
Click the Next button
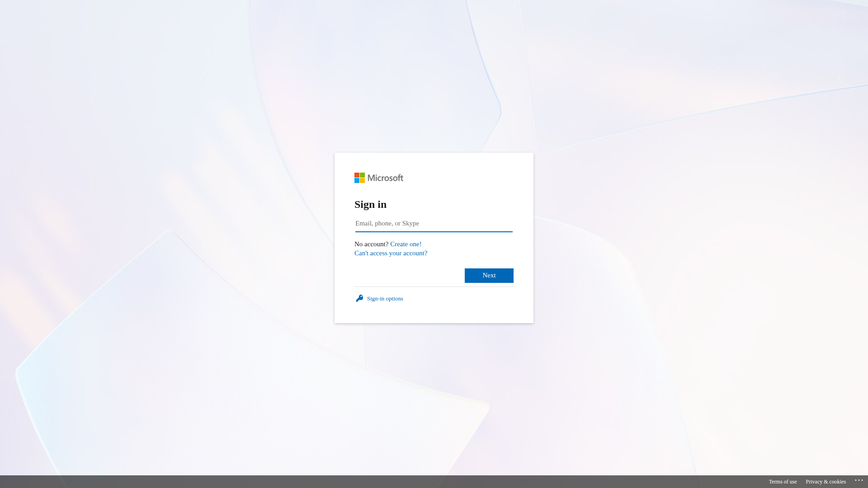(x=489, y=276)
